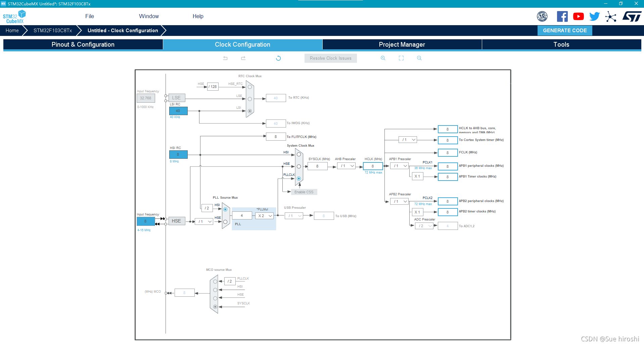644x345 pixels.
Task: Switch to the Clock Configuration tab
Action: click(x=242, y=45)
